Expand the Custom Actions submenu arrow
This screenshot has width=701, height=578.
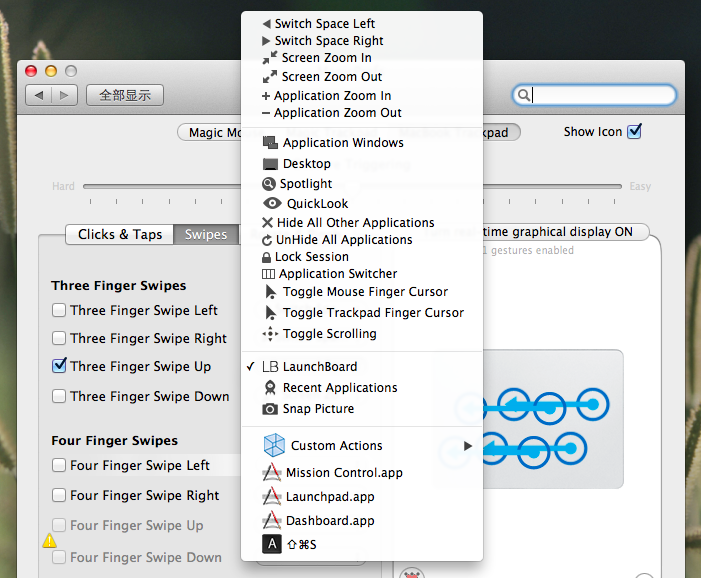468,446
